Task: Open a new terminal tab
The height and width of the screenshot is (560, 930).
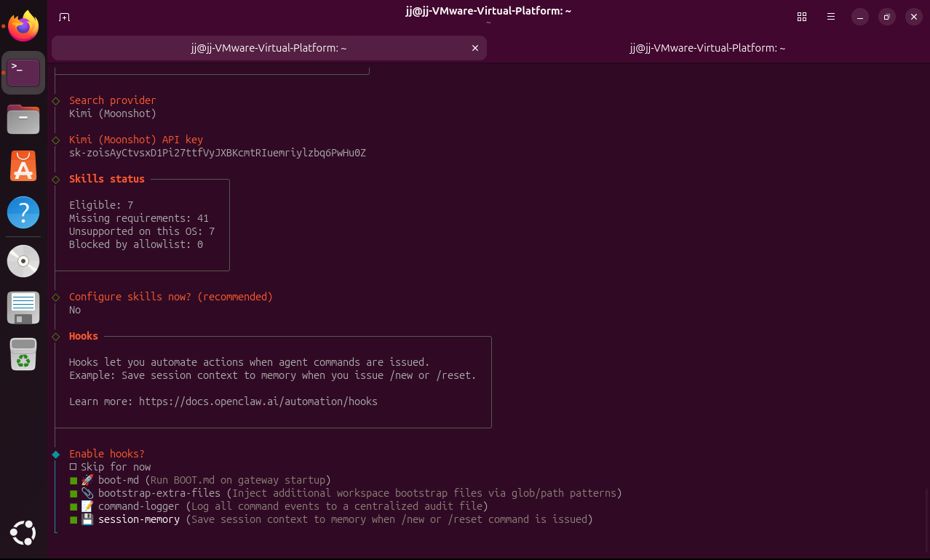Action: [65, 17]
